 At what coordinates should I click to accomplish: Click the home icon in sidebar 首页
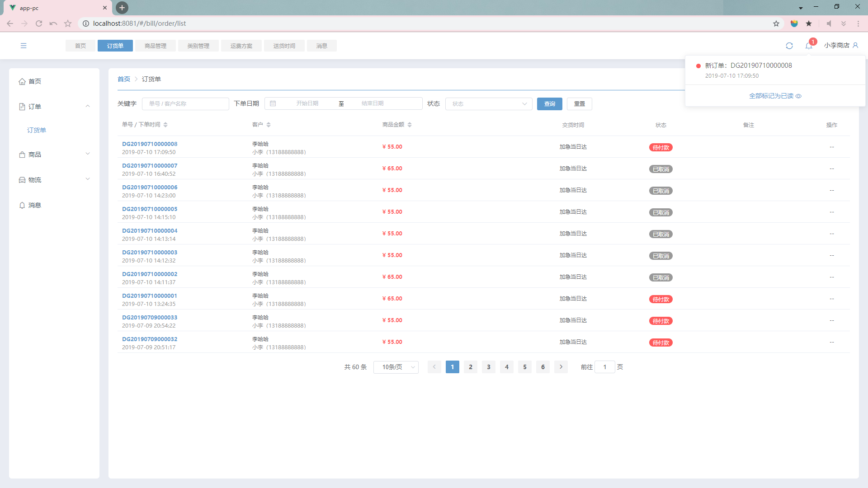tap(22, 81)
